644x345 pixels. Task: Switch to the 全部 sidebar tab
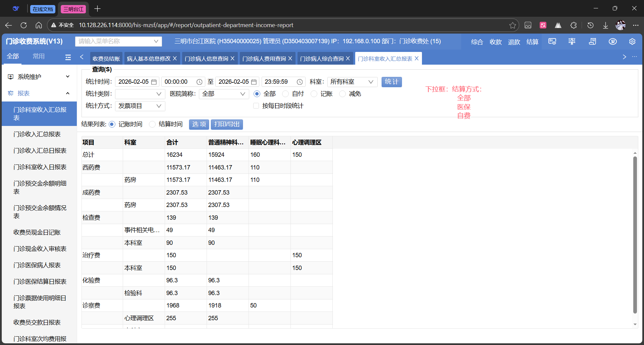pos(13,56)
